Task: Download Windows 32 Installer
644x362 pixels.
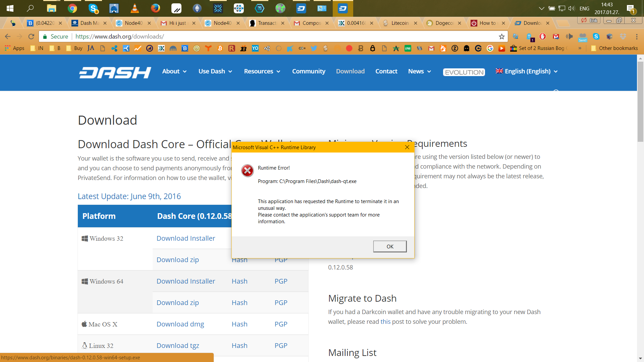Action: point(186,238)
